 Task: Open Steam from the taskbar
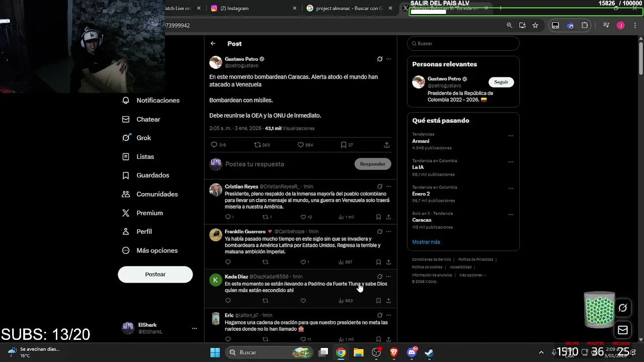(x=429, y=352)
